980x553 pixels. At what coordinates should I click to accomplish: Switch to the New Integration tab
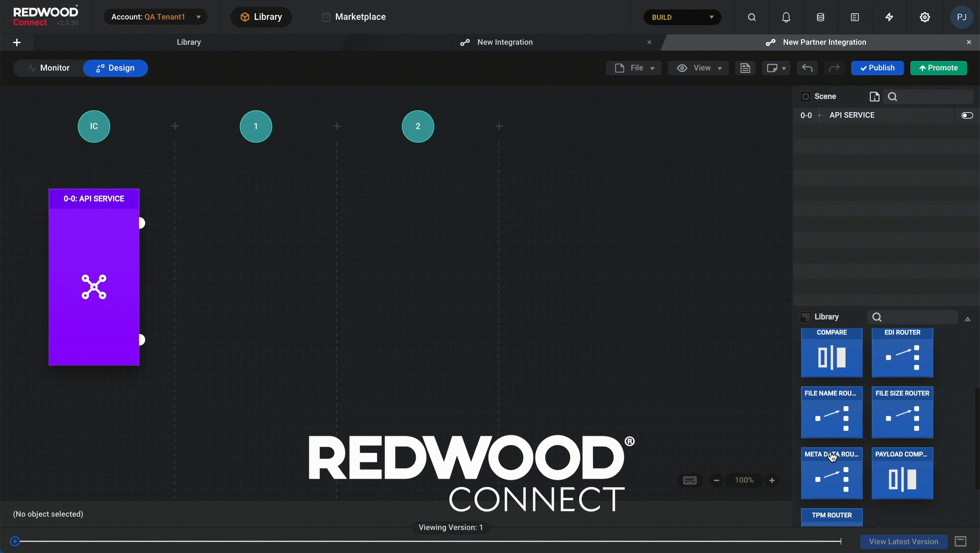click(x=505, y=42)
